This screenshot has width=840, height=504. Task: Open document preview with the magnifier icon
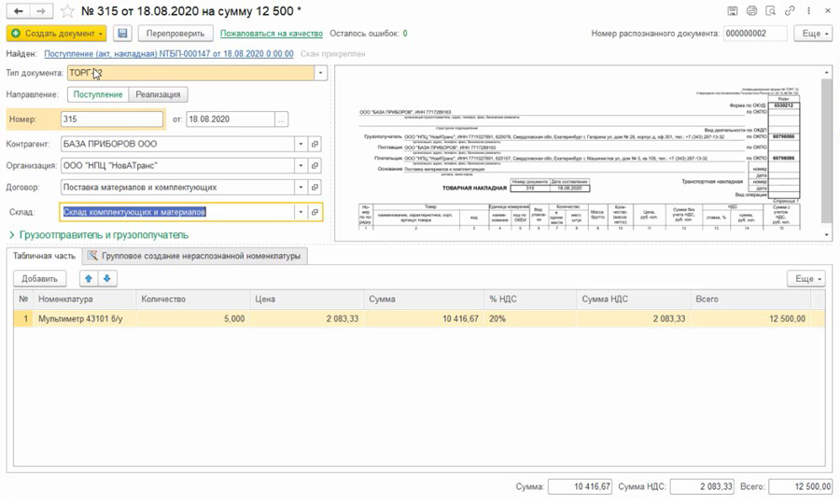tap(770, 11)
